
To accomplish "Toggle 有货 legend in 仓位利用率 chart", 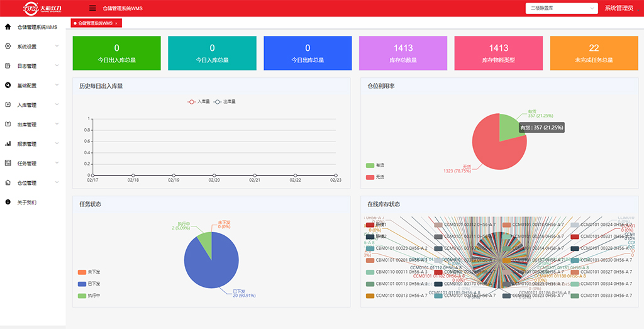I will coord(370,166).
